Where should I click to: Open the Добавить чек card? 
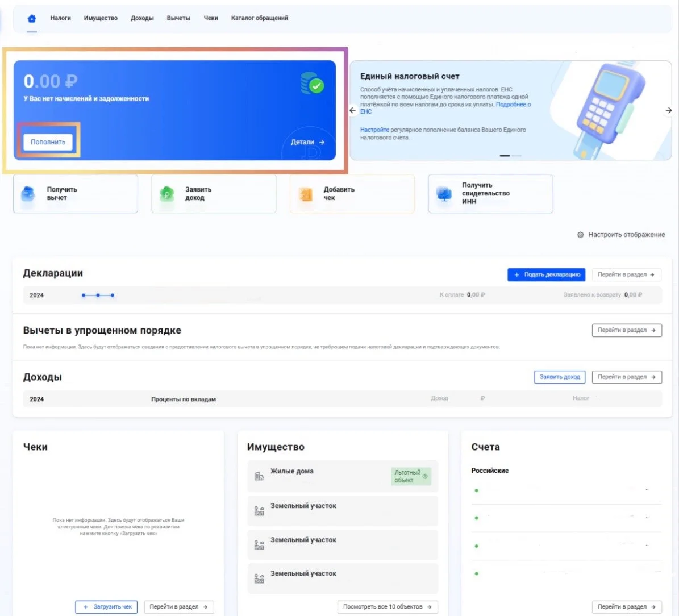(352, 194)
